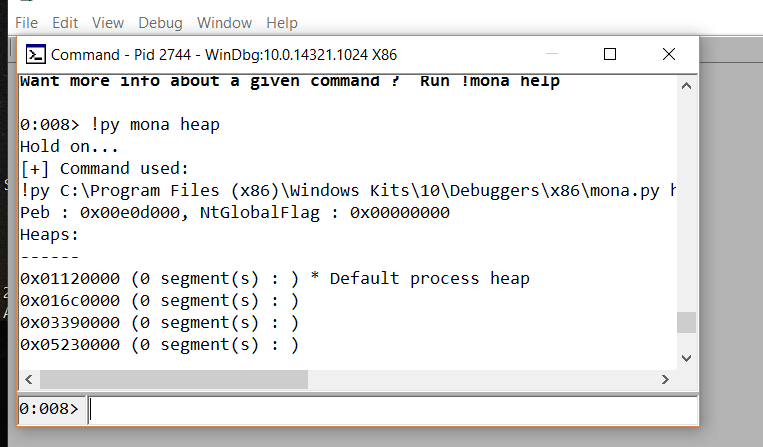This screenshot has width=763, height=447.
Task: Click the vertical scrollbar down arrow
Action: point(686,357)
